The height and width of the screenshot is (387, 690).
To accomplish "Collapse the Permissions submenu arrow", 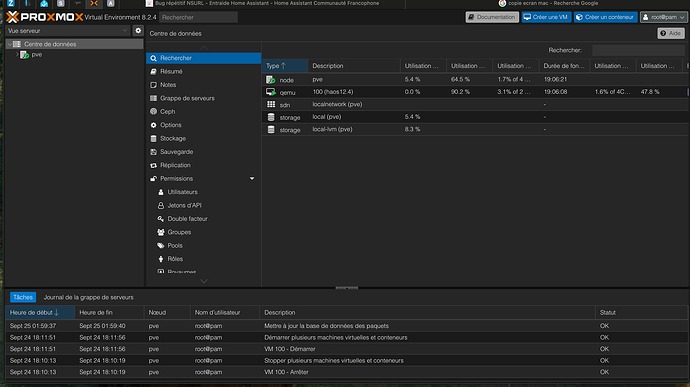I will click(x=252, y=178).
